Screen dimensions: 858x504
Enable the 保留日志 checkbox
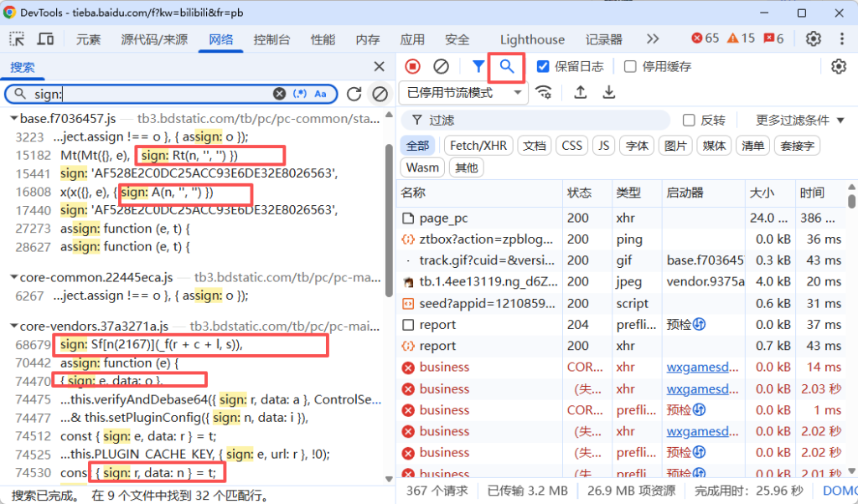point(543,66)
